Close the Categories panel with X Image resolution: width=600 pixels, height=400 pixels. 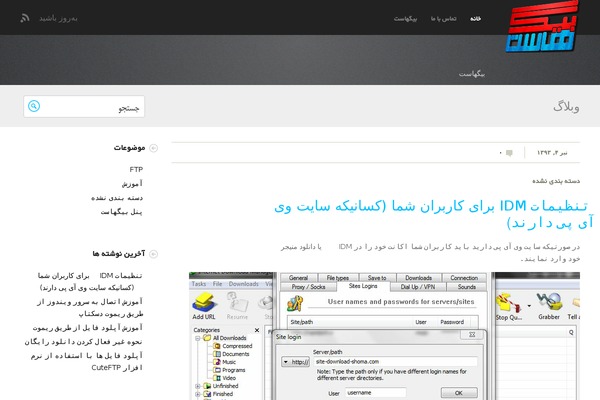click(257, 330)
